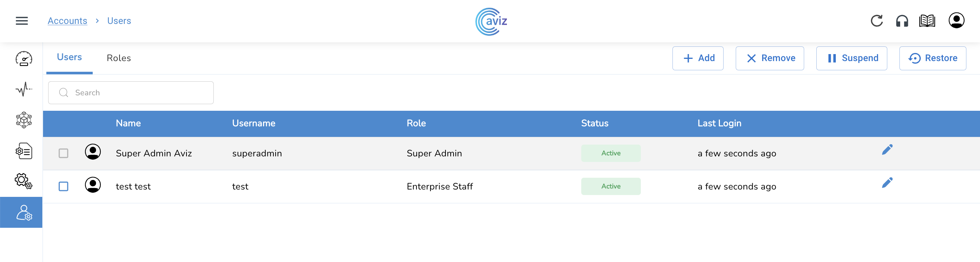Edit the test user with pencil icon
This screenshot has width=980, height=262.
pos(887,183)
